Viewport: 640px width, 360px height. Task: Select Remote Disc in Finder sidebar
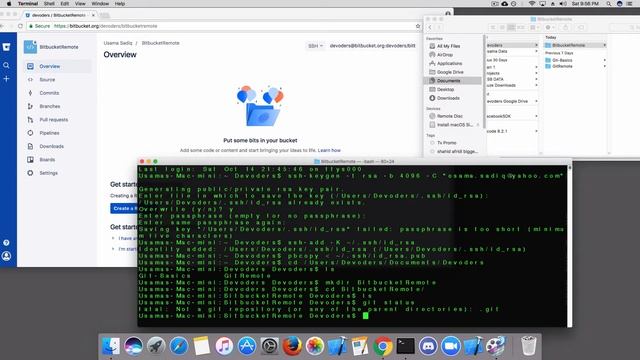(x=453, y=116)
